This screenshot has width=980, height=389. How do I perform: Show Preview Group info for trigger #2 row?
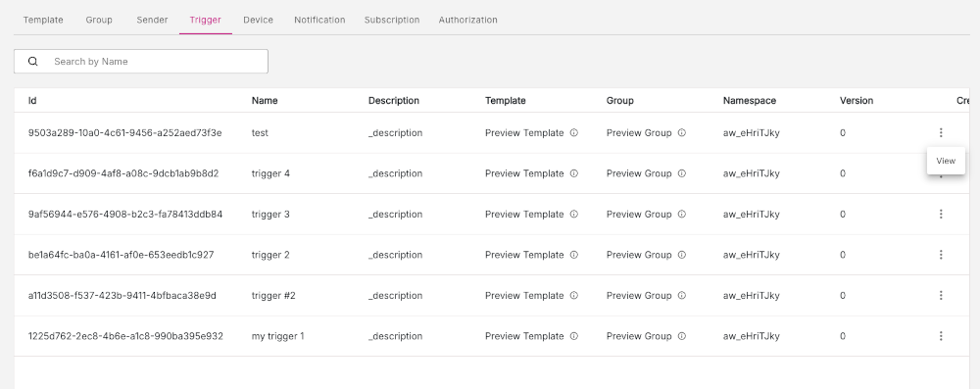tap(682, 295)
